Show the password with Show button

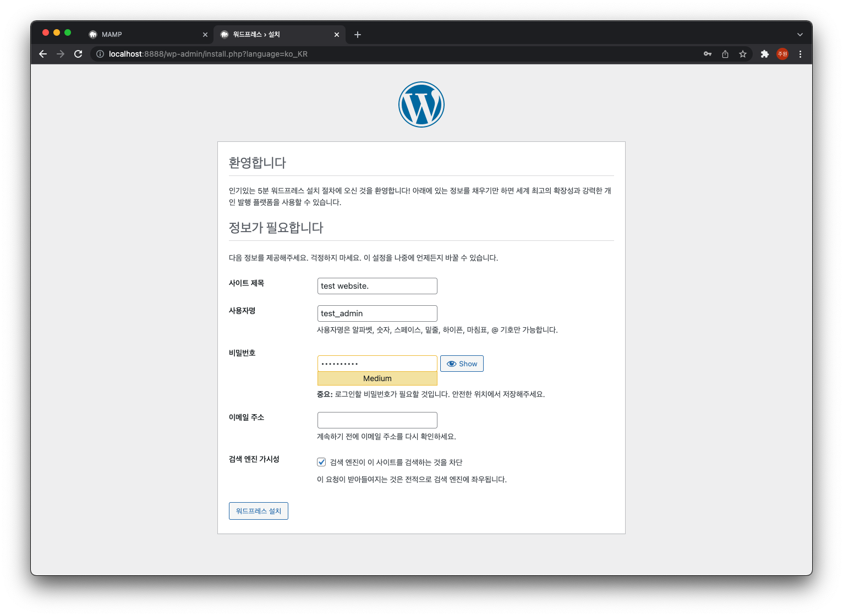462,364
